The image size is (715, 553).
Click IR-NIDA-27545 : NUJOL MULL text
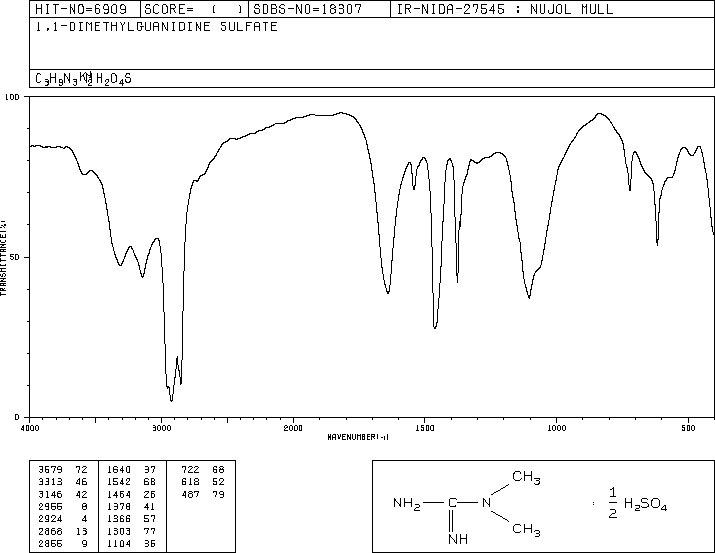tap(505, 9)
